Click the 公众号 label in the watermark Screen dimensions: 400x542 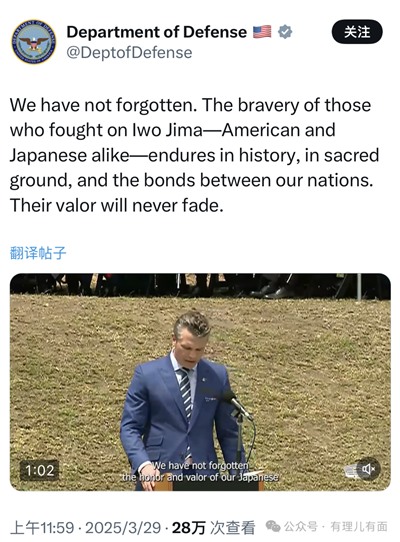pos(301,527)
